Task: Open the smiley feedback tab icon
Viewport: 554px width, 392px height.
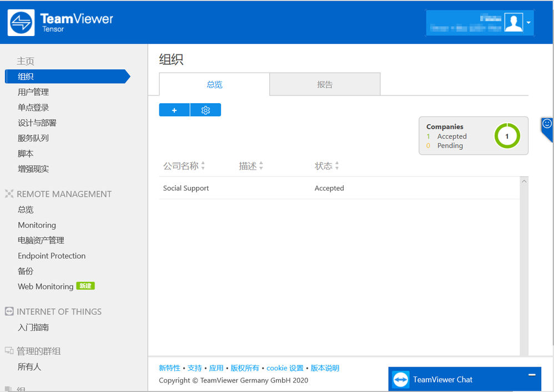Action: tap(547, 124)
